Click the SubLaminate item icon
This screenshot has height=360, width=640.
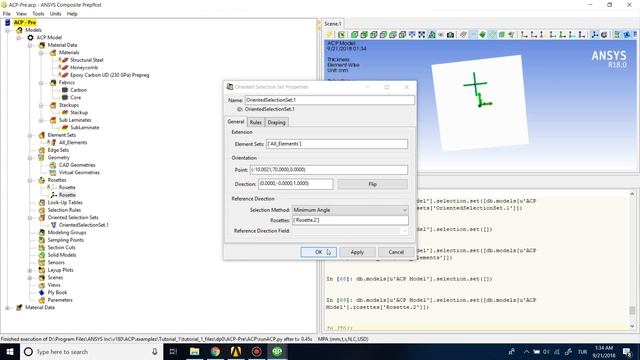click(x=64, y=127)
